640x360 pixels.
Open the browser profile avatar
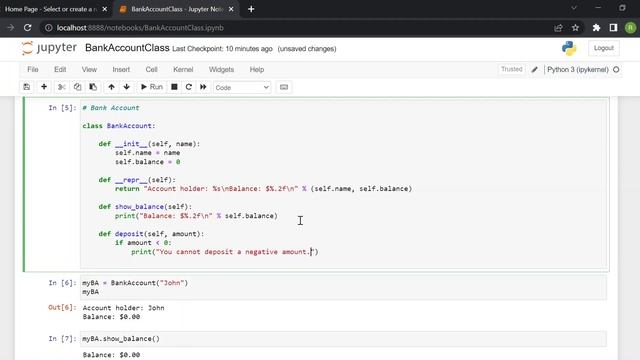630,28
